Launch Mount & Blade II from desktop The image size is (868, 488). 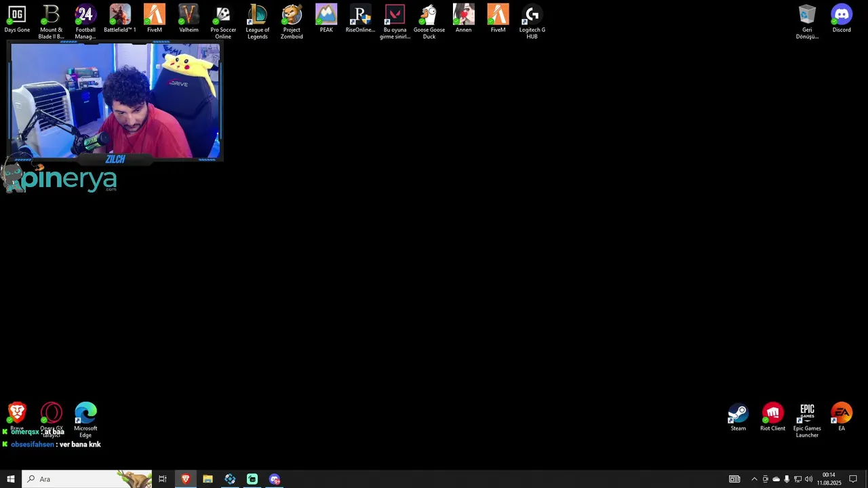51,22
